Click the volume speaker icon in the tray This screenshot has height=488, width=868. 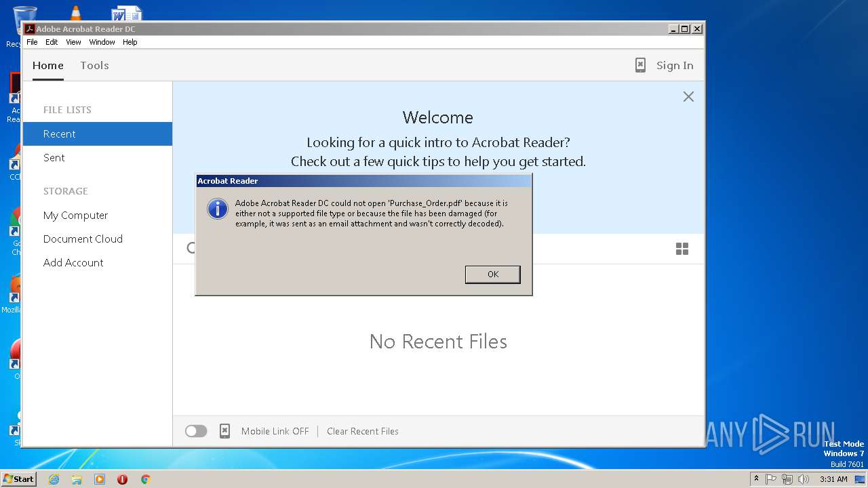804,479
